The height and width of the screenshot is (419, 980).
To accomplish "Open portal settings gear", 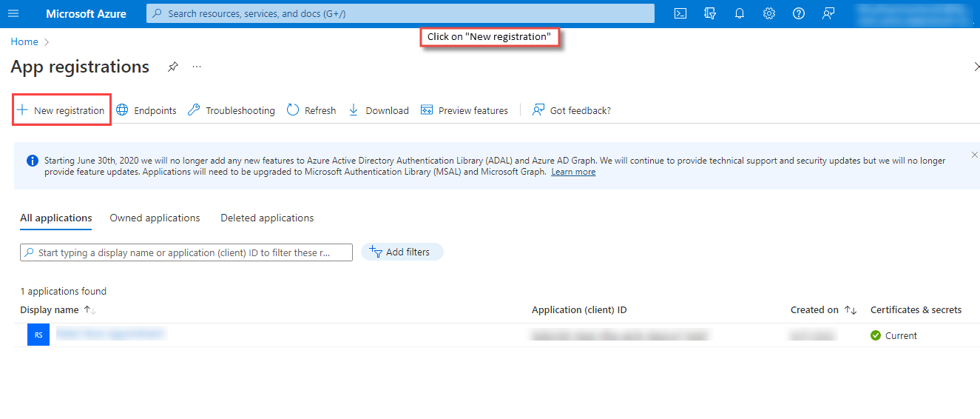I will [x=769, y=13].
